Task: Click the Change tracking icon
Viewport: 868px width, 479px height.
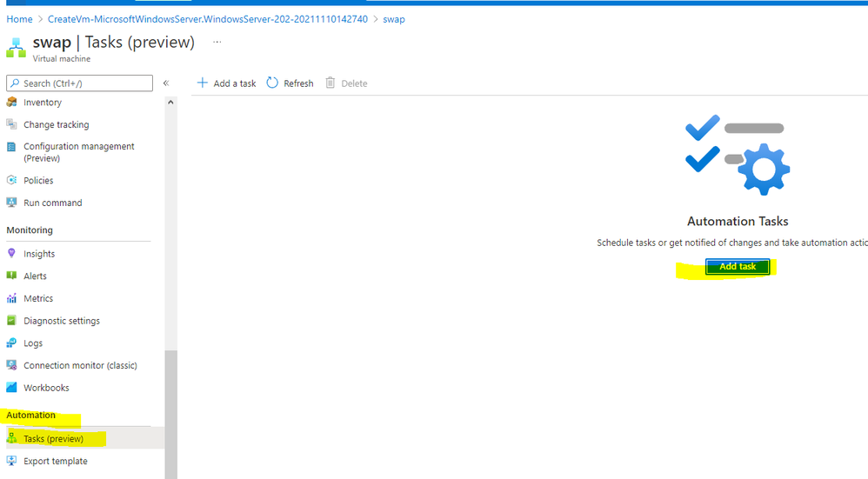Action: coord(11,124)
